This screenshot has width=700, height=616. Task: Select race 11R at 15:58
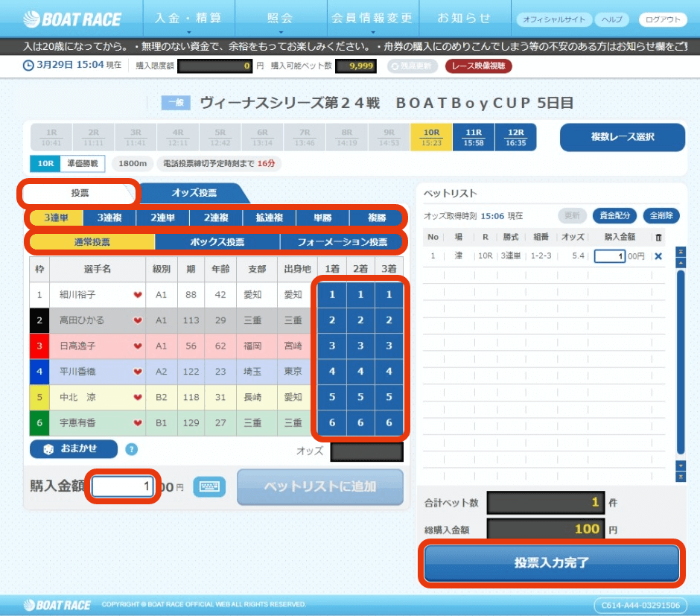coord(474,138)
